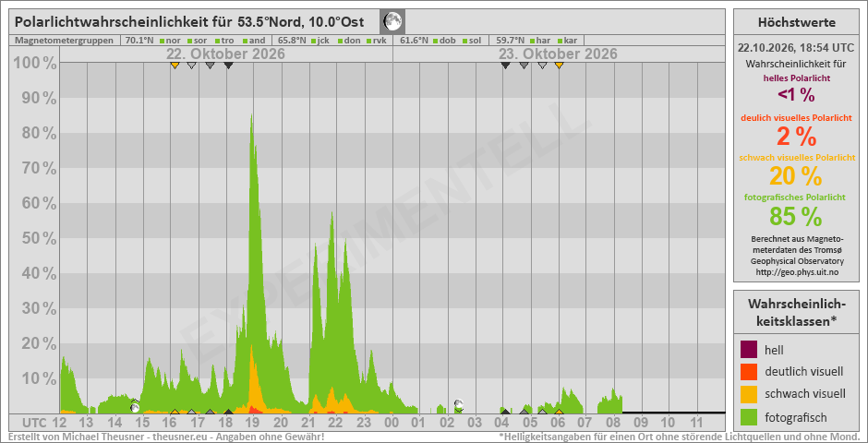Click the 'schwach visuelles Polarlicht' label
The image size is (868, 443).
point(797,158)
